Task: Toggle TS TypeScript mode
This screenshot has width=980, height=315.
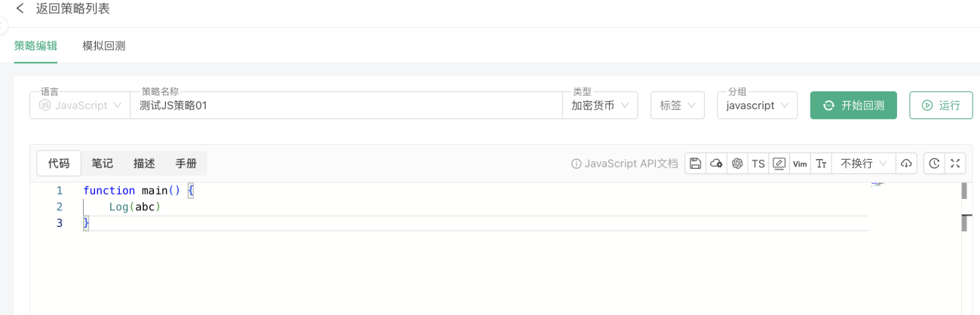Action: [758, 164]
